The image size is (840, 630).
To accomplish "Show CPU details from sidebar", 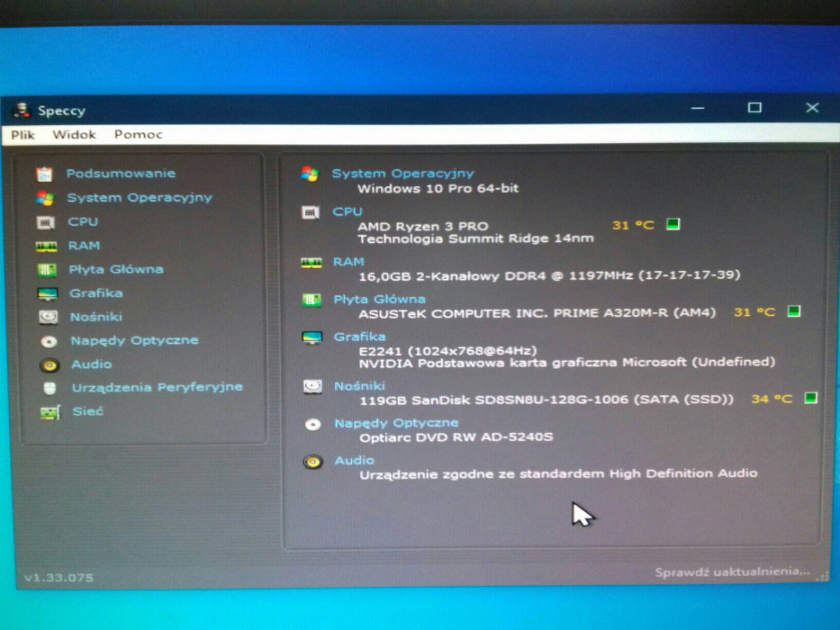I will coord(83,221).
